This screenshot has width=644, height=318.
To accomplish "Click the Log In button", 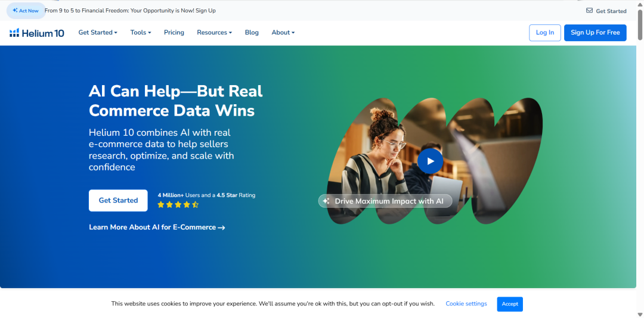I will point(544,33).
